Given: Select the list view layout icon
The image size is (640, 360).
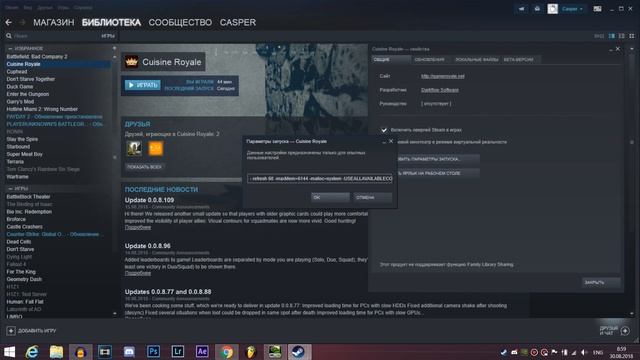Looking at the screenshot, I should click(x=621, y=36).
